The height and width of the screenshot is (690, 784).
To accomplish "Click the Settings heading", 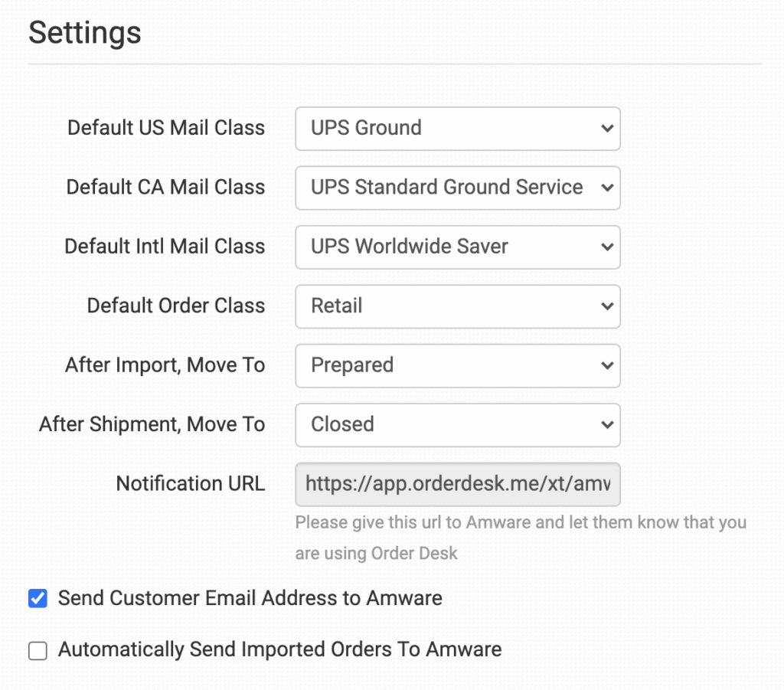I will pyautogui.click(x=85, y=33).
